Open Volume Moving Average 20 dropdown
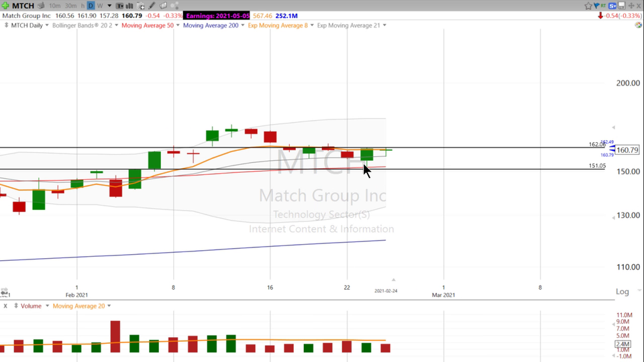 pos(109,306)
